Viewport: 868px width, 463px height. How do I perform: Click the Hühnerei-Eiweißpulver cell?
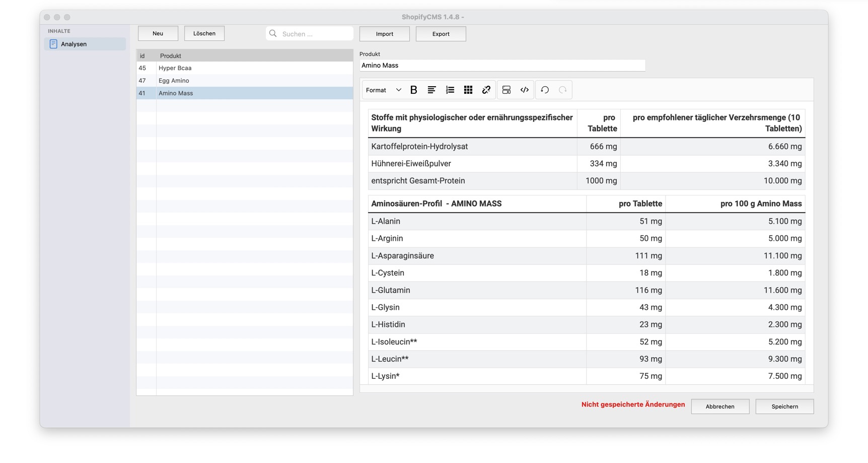point(472,164)
